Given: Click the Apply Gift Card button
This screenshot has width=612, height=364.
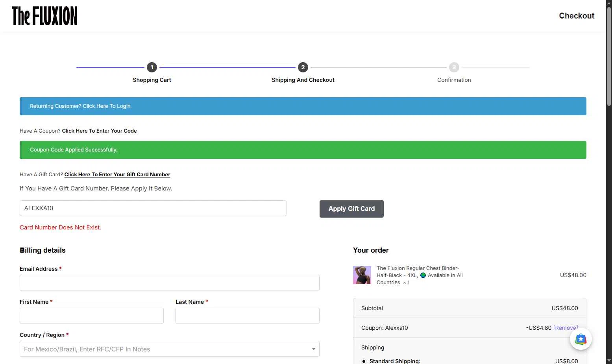Looking at the screenshot, I should click(x=351, y=209).
